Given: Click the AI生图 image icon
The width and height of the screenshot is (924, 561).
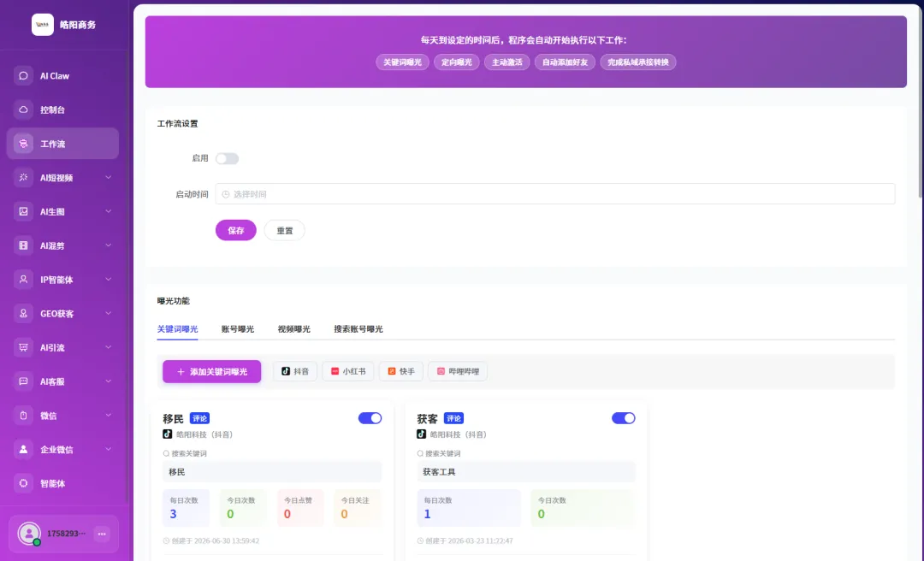Looking at the screenshot, I should pos(24,211).
